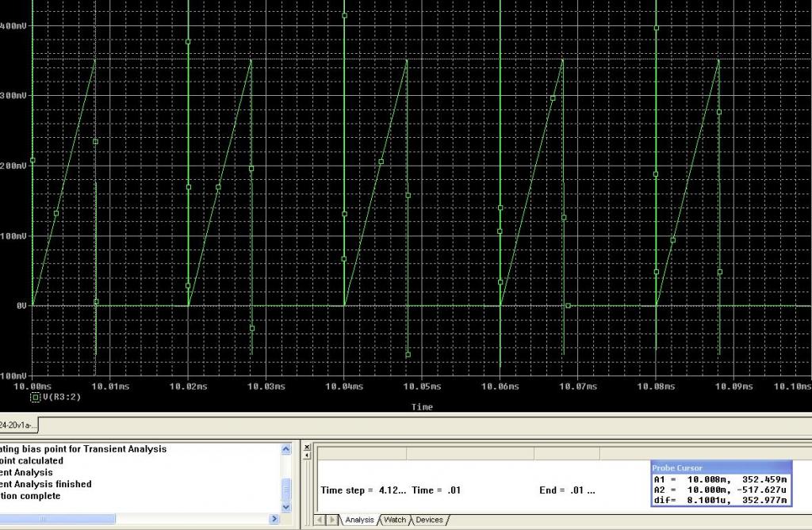Viewport: 812px width, 530px height.
Task: Click the 10.08ms x-axis tick label
Action: point(656,386)
